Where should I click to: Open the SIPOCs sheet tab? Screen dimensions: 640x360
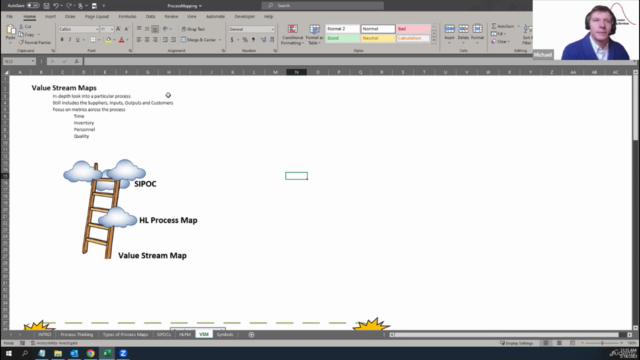tap(164, 335)
